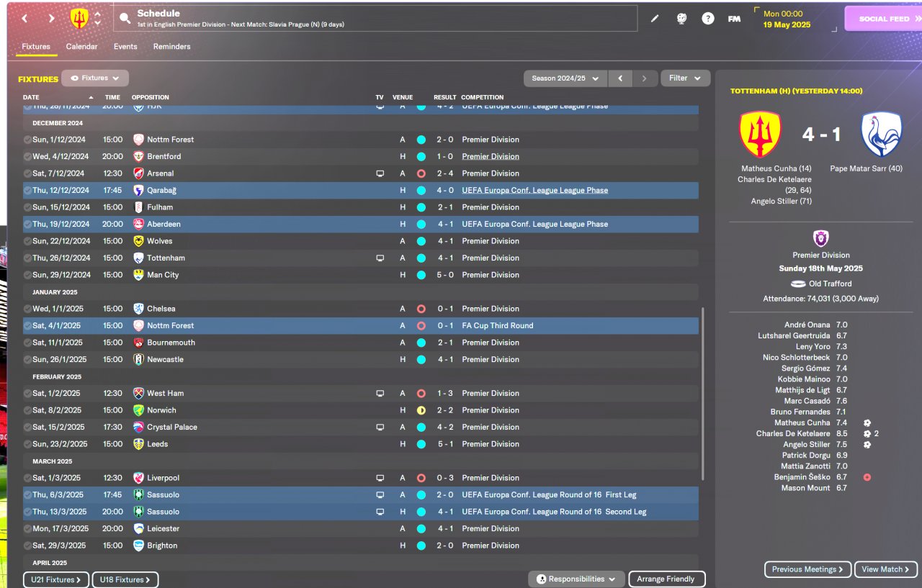Click the West Ham club badge

tap(138, 394)
